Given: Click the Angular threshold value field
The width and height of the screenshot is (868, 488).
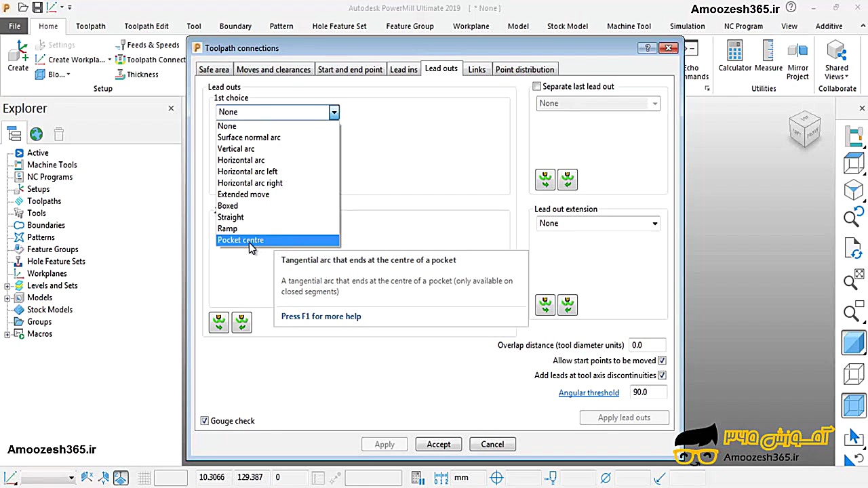Looking at the screenshot, I should [648, 392].
